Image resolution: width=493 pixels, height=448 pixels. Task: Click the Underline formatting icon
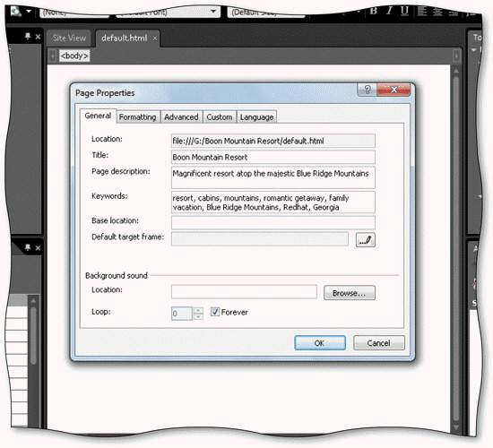(404, 12)
